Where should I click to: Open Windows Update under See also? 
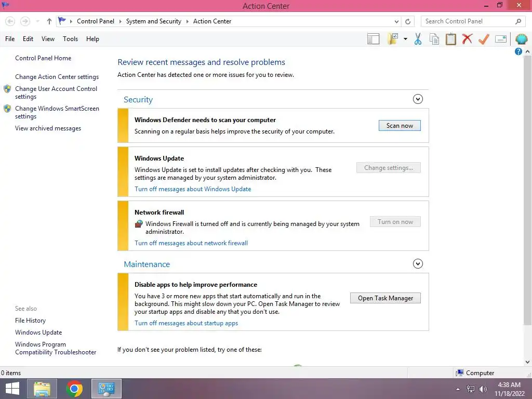click(x=38, y=332)
